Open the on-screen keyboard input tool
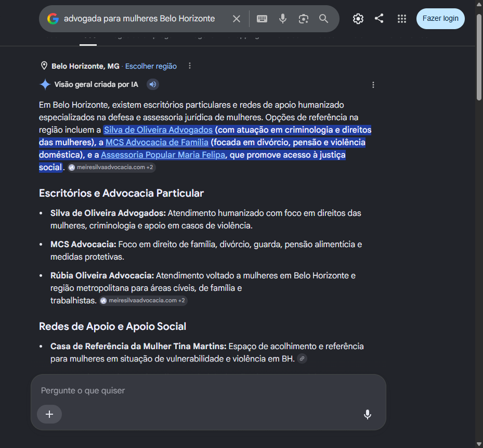The width and height of the screenshot is (483, 448). pyautogui.click(x=262, y=19)
